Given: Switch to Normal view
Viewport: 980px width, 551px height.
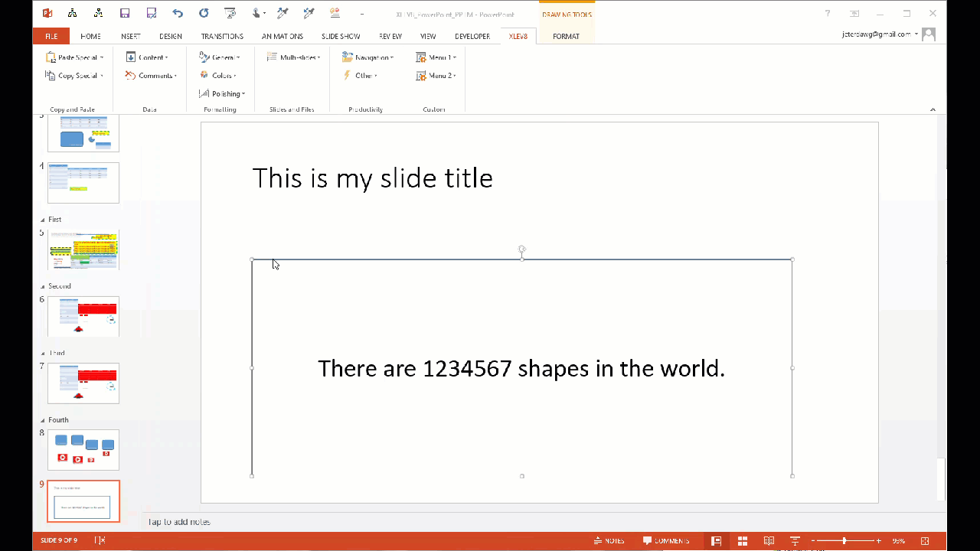Looking at the screenshot, I should click(x=716, y=541).
